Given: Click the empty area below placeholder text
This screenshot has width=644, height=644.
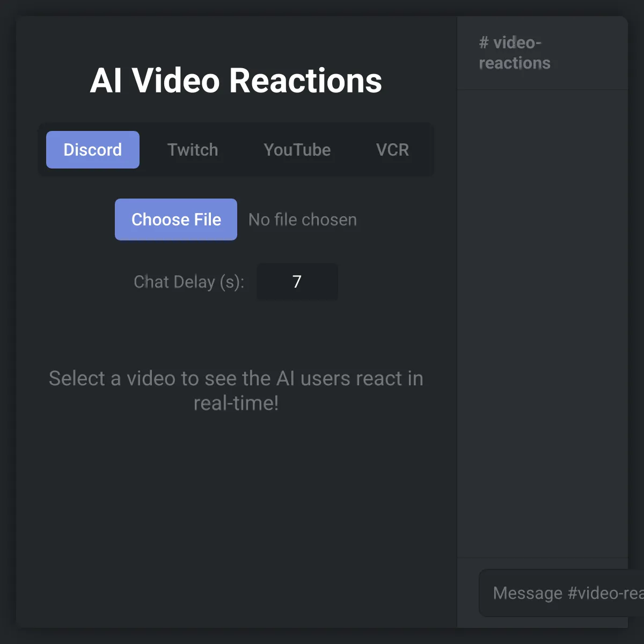Looking at the screenshot, I should click(236, 521).
